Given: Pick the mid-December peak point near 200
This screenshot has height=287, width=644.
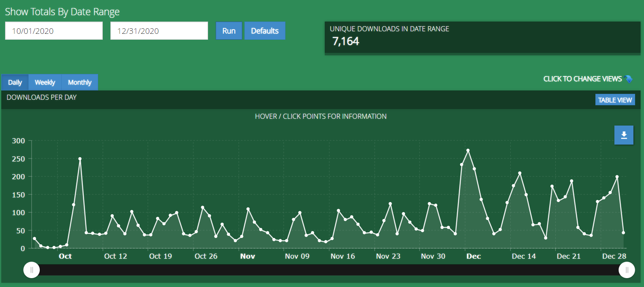Looking at the screenshot, I should [520, 173].
